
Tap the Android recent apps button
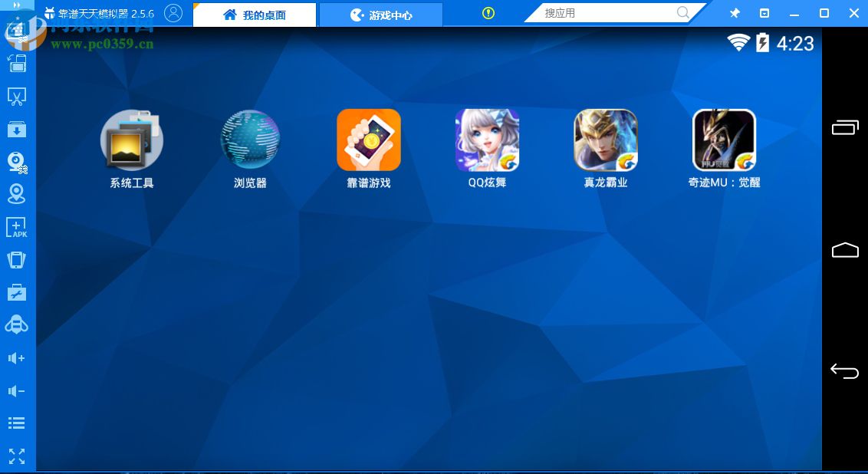(x=845, y=127)
